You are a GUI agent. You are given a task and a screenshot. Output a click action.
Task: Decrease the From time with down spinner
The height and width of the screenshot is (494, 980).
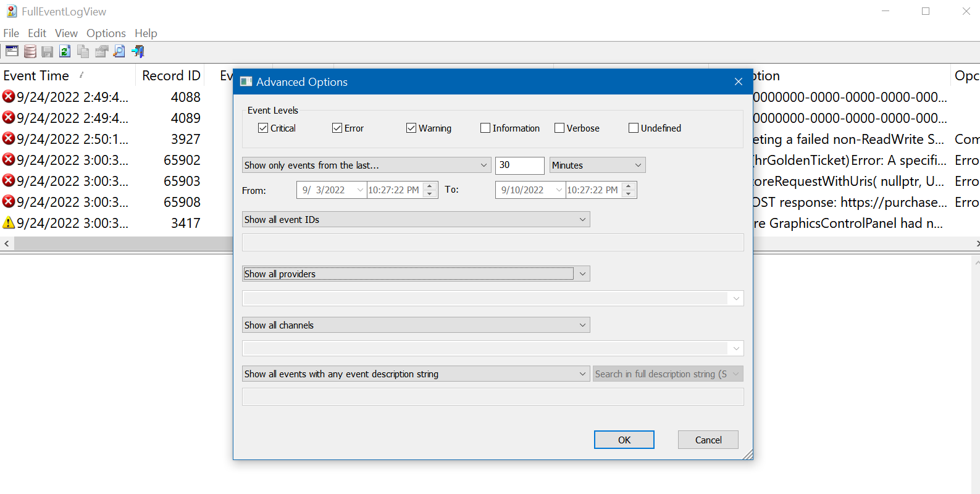tap(430, 194)
